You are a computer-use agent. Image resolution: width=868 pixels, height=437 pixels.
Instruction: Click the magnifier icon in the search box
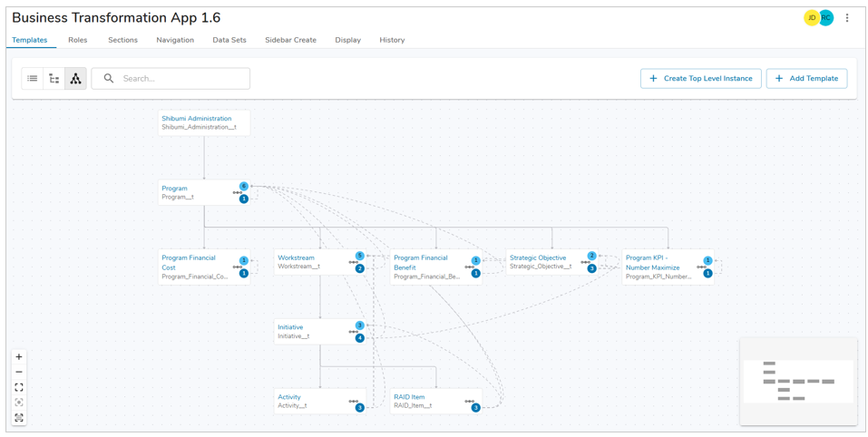coord(109,79)
